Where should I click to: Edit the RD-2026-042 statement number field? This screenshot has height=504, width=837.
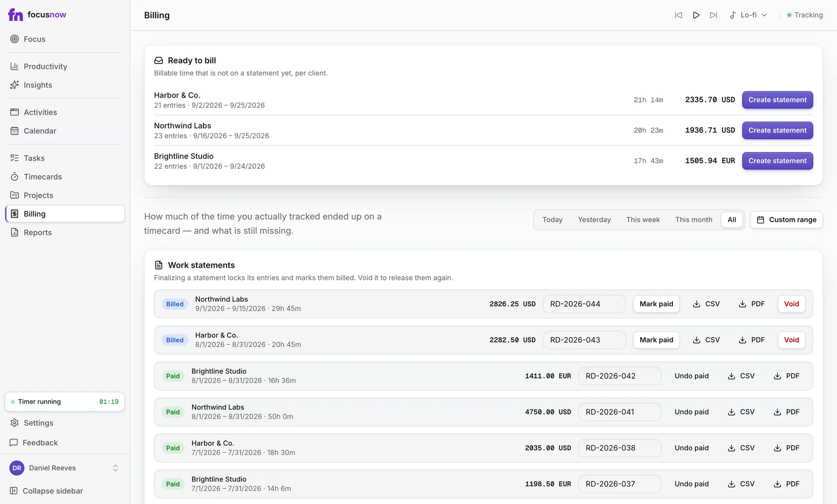pyautogui.click(x=619, y=376)
